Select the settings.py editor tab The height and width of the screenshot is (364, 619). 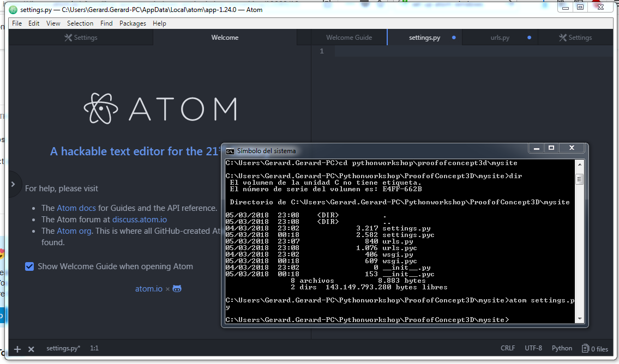click(x=424, y=38)
